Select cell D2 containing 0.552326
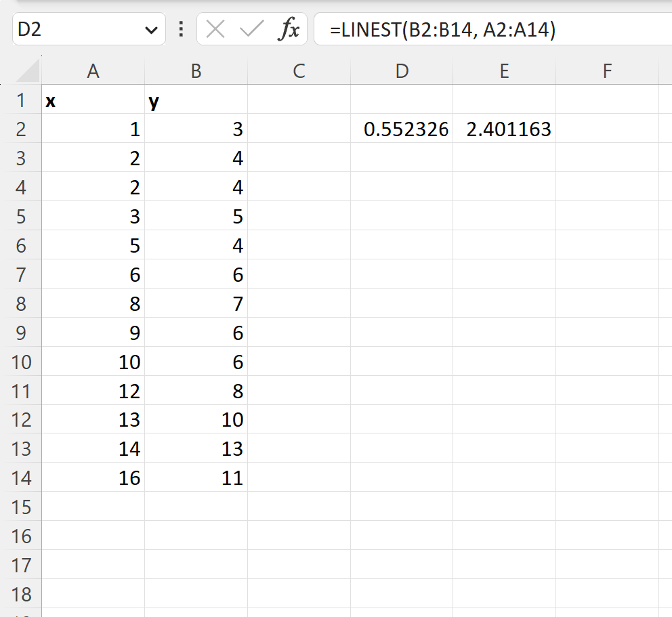Screen dimensions: 672x617 (402, 128)
